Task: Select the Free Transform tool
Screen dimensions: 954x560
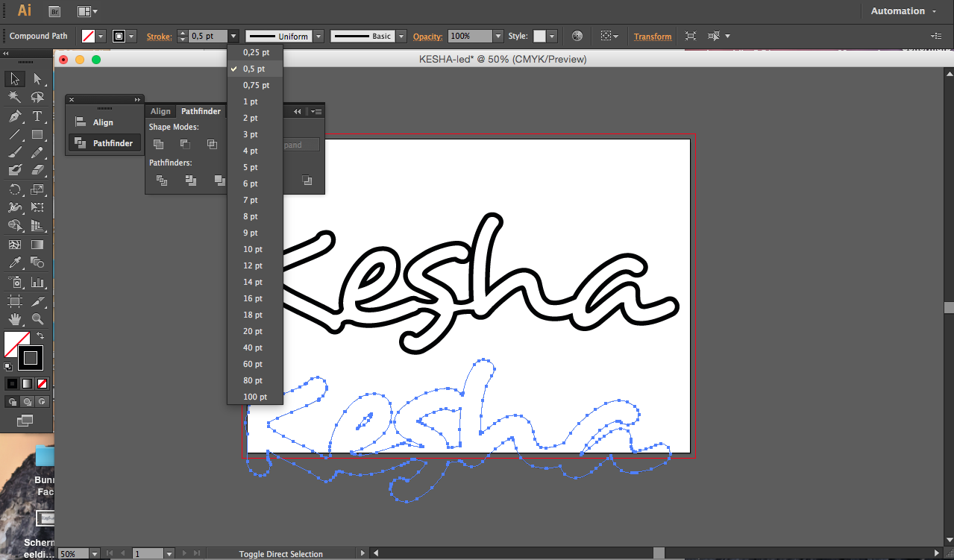Action: pyautogui.click(x=37, y=207)
